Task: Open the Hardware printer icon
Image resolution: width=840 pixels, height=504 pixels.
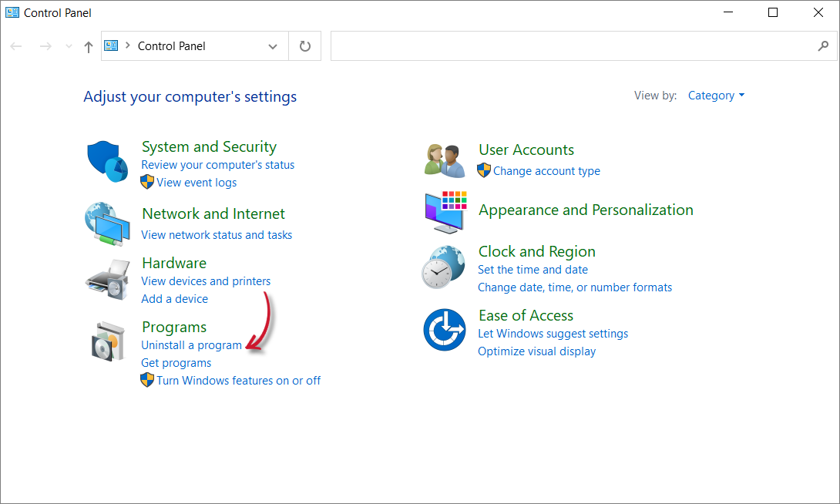Action: pos(108,280)
